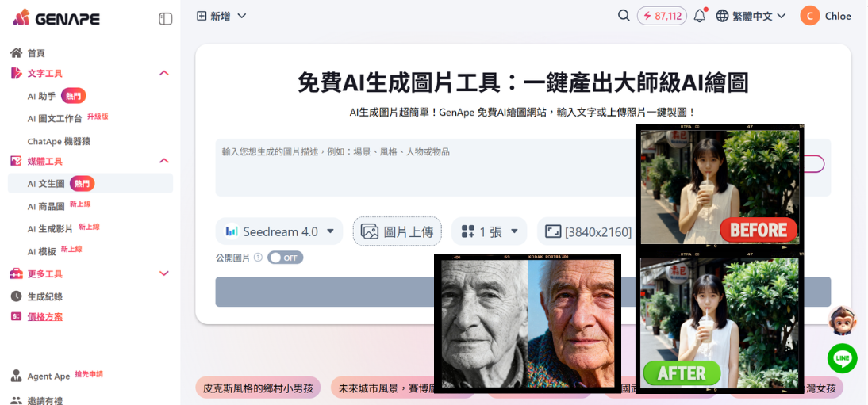The image size is (868, 405).
Task: Click the 價格方案 dollar icon
Action: [x=16, y=317]
